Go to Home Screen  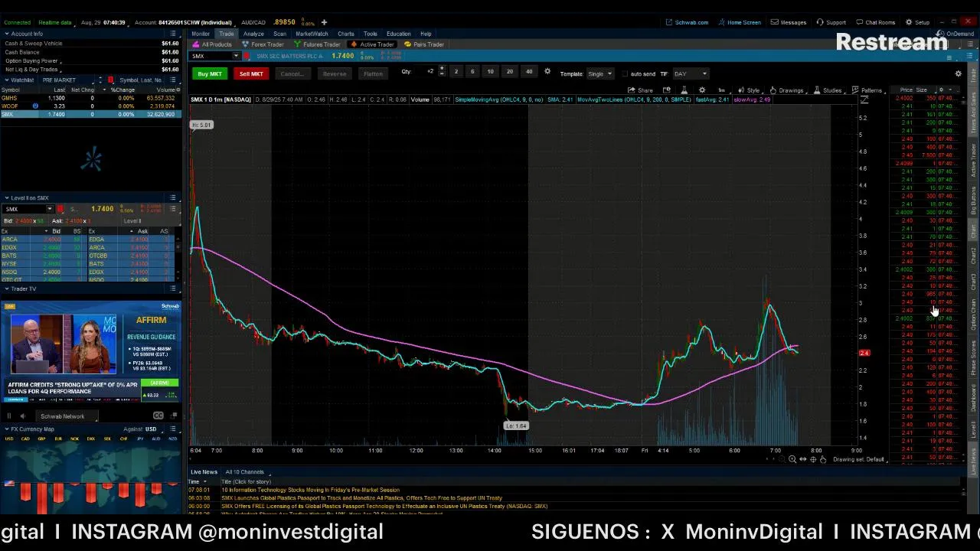pos(740,22)
